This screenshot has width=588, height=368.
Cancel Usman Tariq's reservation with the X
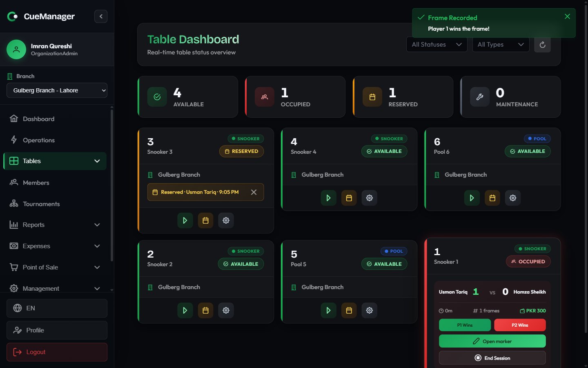[254, 192]
